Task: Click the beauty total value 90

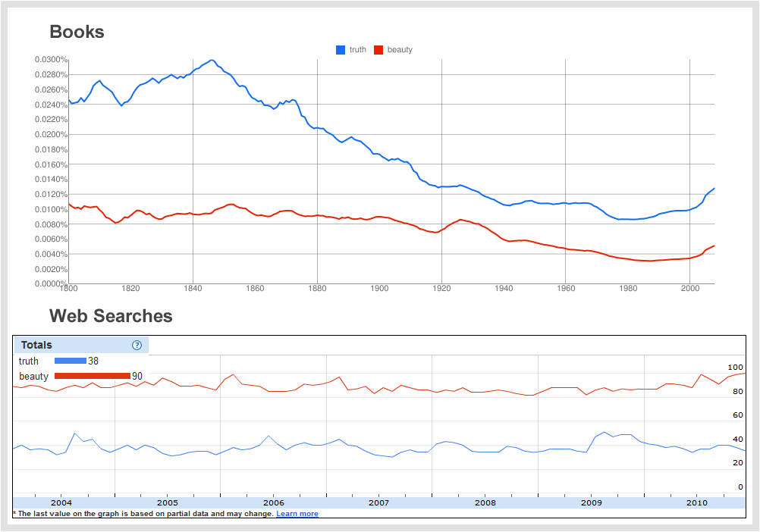Action: (137, 376)
